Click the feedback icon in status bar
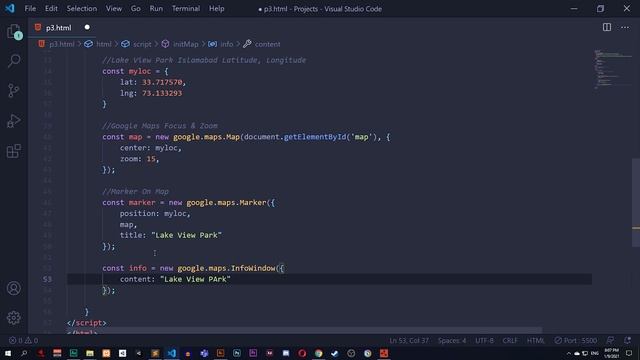The height and width of the screenshot is (360, 640). [611, 340]
